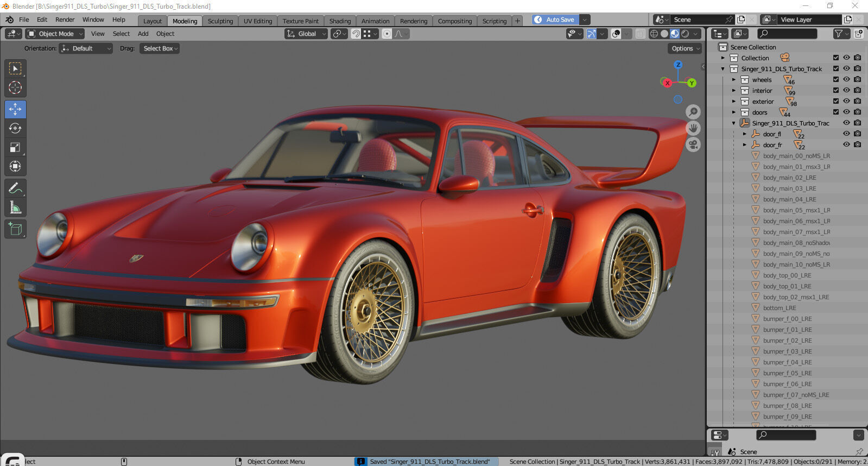The height and width of the screenshot is (466, 868).
Task: Open the outliner filter funnel menu
Action: tap(841, 34)
